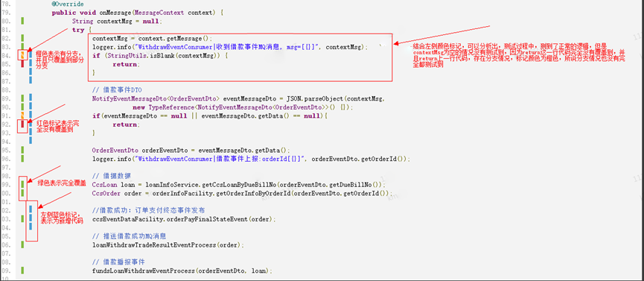644x281 pixels.
Task: Click the green coverage marker on line 80
Action: [x=22, y=21]
